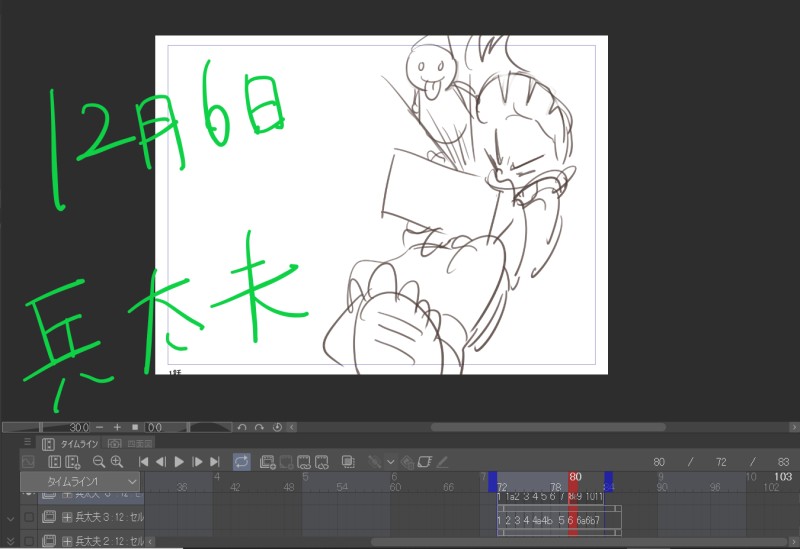The width and height of the screenshot is (800, 549).
Task: Select the 兵太夫 2 : 12 : セル track
Action: tap(91, 540)
